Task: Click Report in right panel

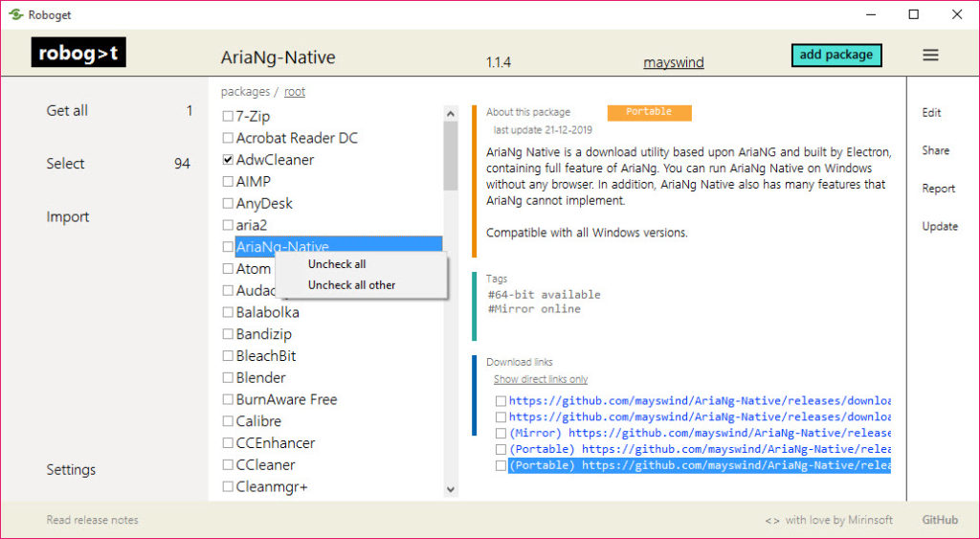Action: (938, 189)
